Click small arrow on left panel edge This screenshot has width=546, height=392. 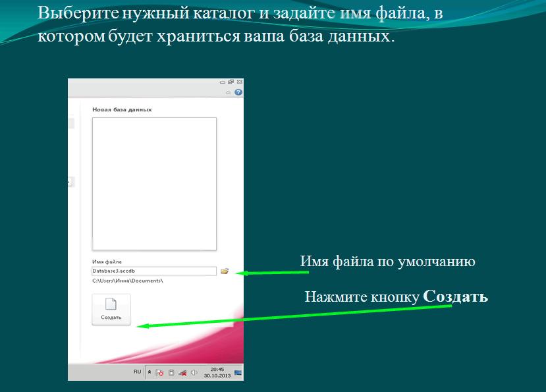point(69,182)
